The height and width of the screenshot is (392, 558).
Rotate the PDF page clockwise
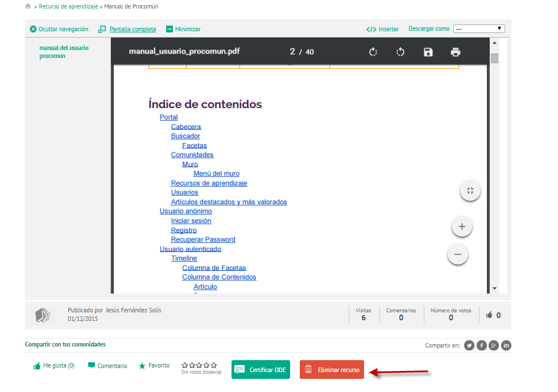coord(373,52)
